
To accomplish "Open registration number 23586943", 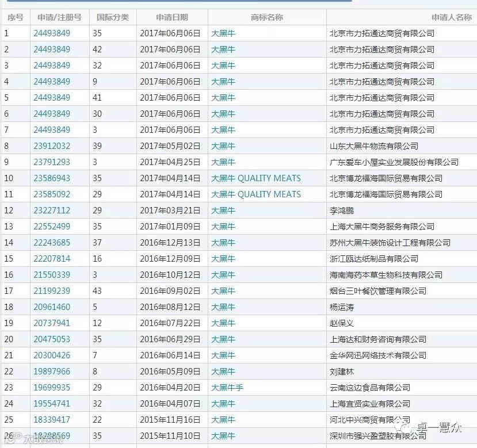I will point(52,178).
